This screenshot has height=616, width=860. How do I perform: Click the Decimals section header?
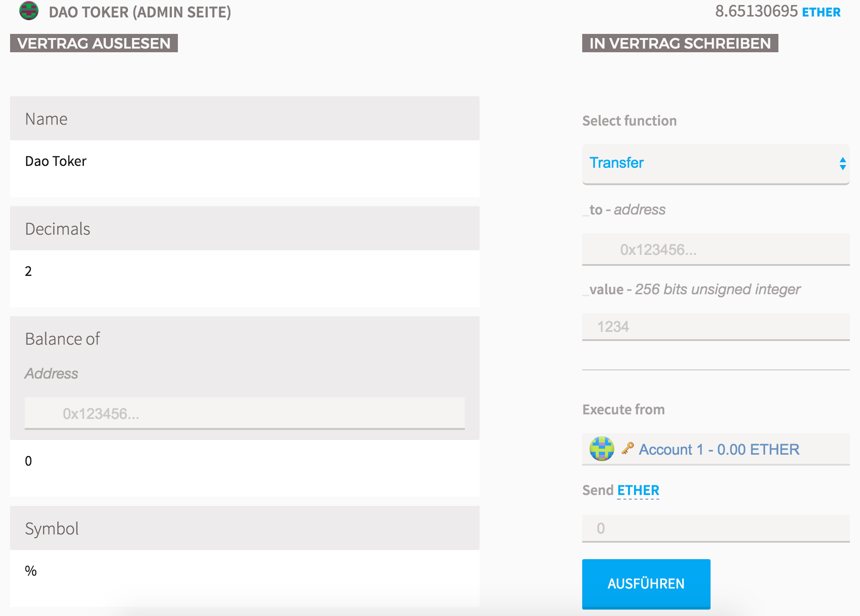tap(245, 228)
